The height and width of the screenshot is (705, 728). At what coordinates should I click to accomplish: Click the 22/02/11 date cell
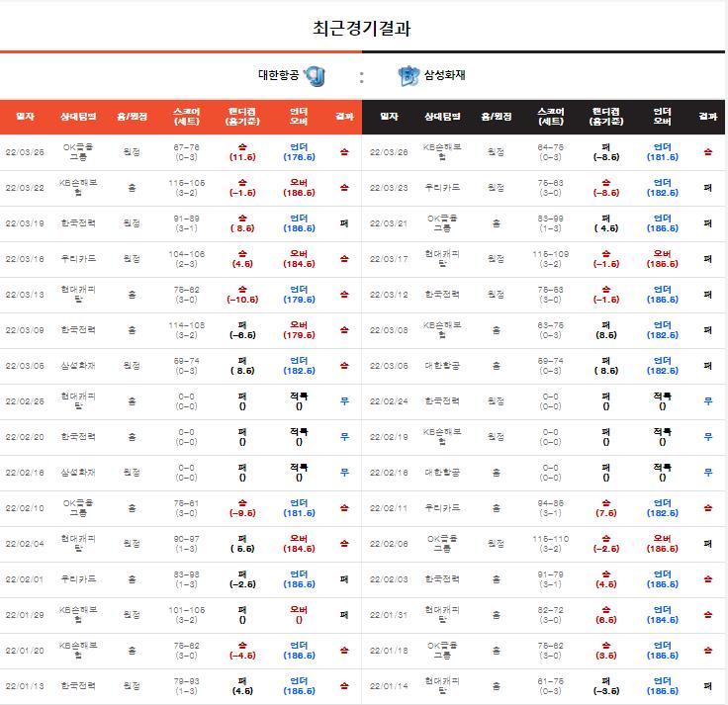pyautogui.click(x=389, y=508)
